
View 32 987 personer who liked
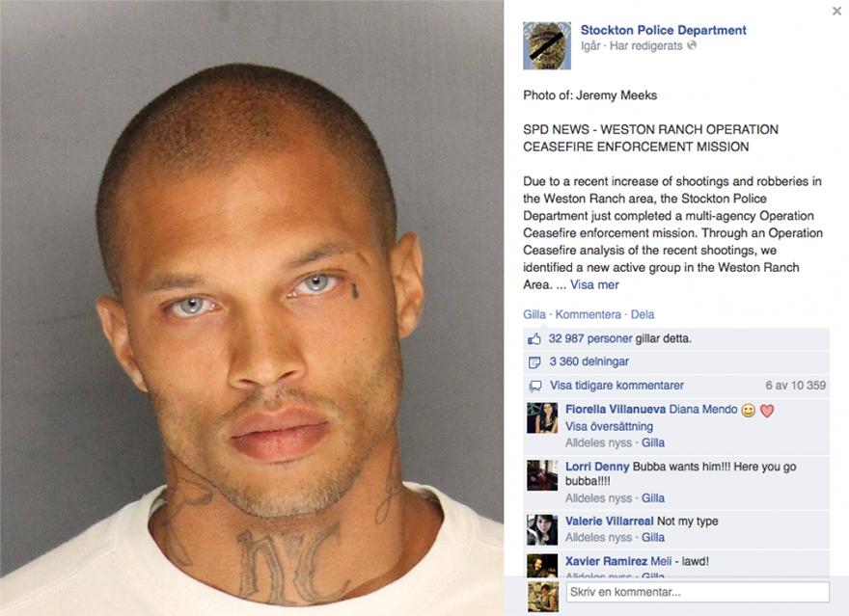(x=589, y=339)
